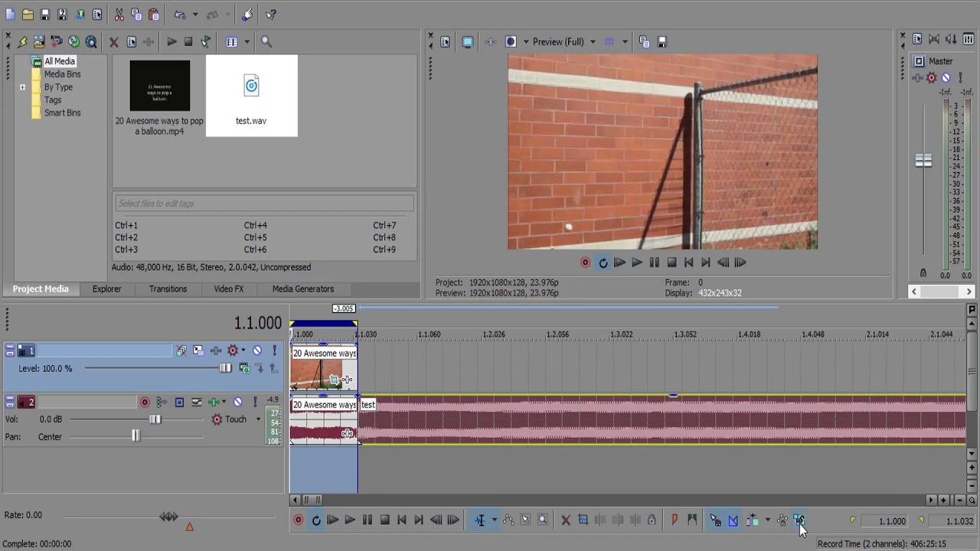Screen dimensions: 980x551
Task: Click the Vol slider handle on track 2
Action: (155, 419)
